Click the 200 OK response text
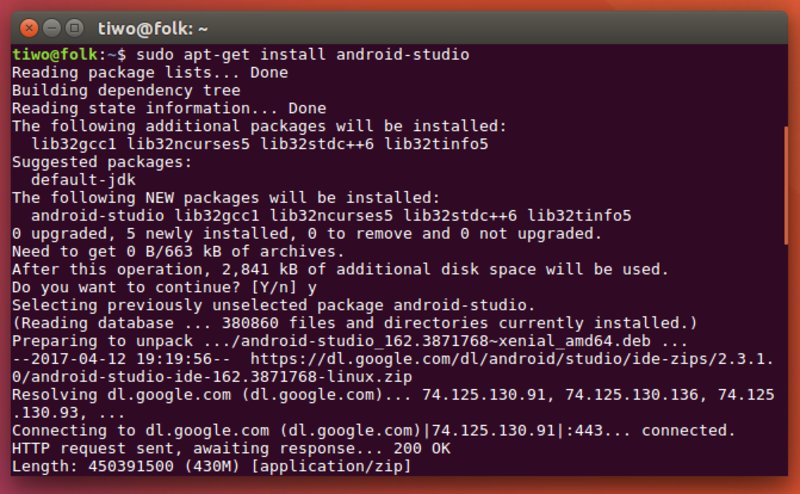The height and width of the screenshot is (494, 800). pos(421,449)
